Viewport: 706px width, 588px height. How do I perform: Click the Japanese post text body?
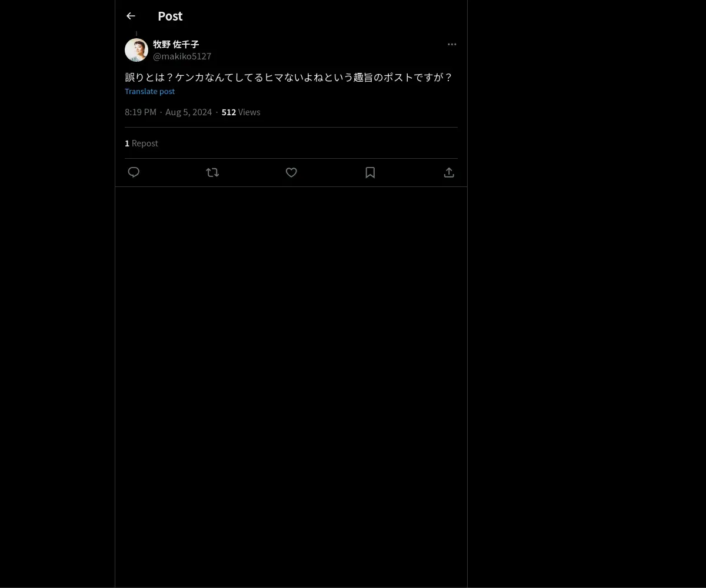tap(289, 77)
